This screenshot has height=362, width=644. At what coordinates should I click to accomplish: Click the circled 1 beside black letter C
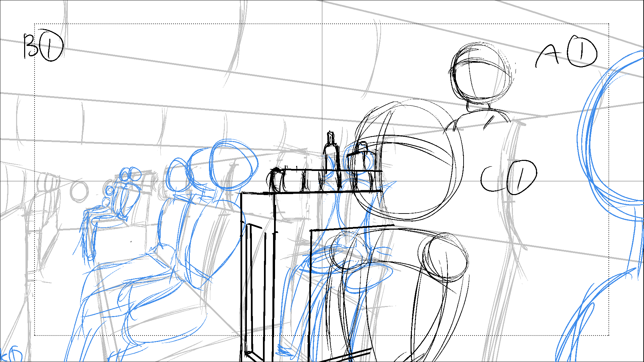point(521,177)
